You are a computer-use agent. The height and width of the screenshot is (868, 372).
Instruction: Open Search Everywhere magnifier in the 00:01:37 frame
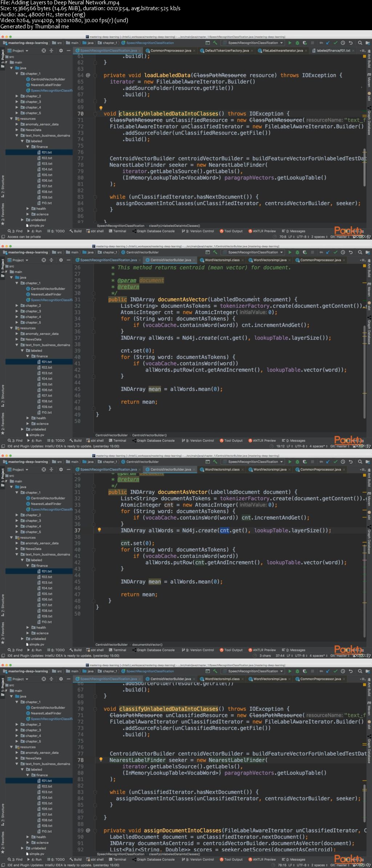pyautogui.click(x=360, y=252)
